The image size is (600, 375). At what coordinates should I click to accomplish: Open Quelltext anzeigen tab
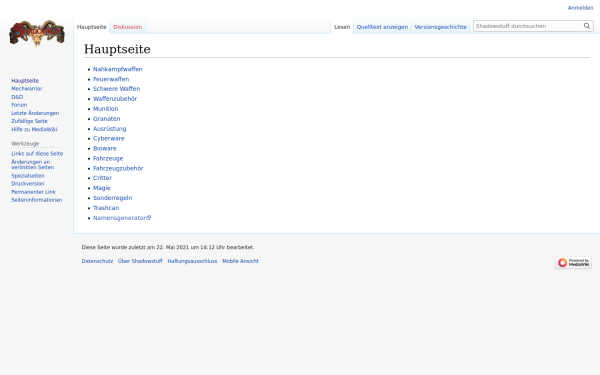(x=382, y=27)
